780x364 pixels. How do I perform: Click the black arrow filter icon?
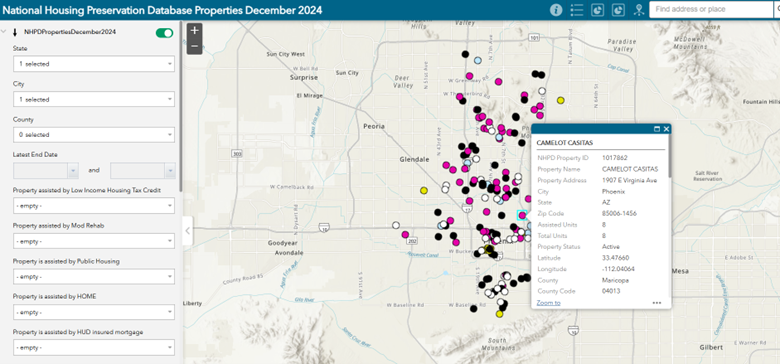(15, 33)
